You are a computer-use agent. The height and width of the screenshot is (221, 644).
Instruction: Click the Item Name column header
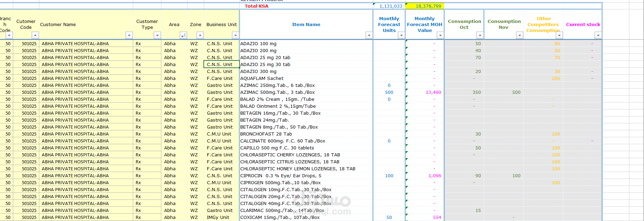(306, 24)
